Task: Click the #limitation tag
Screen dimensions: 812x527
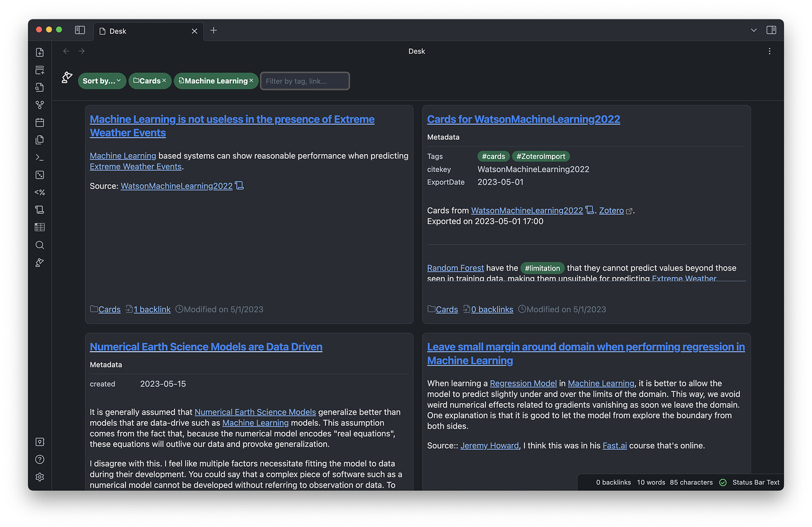Action: pyautogui.click(x=543, y=268)
